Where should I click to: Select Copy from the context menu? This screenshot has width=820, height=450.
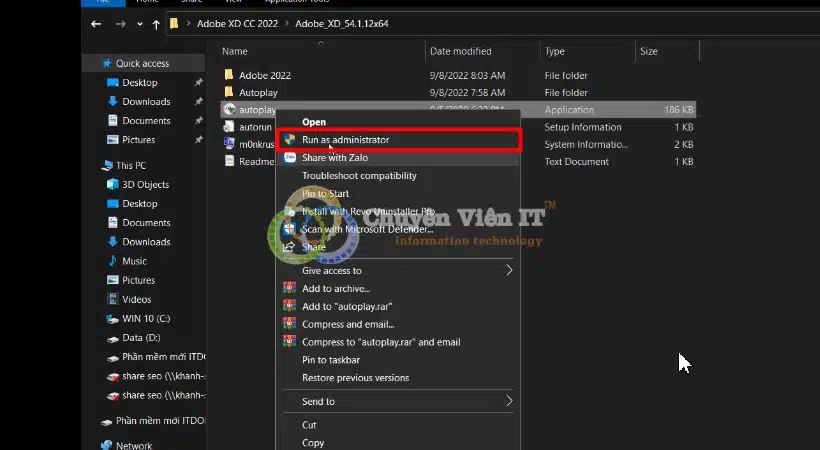(x=313, y=442)
